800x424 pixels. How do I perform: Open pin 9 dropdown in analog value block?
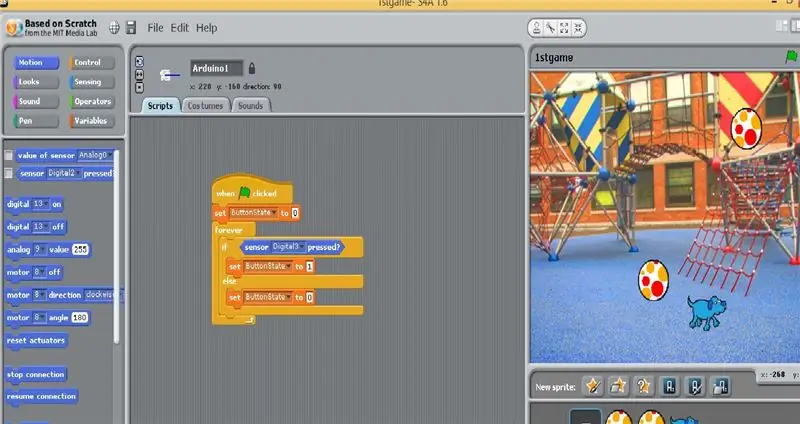click(40, 250)
